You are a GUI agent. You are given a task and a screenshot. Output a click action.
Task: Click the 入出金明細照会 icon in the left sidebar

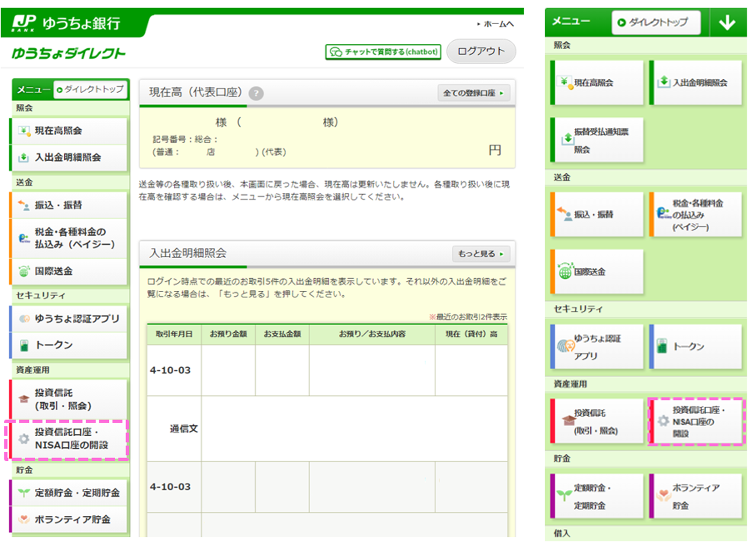click(24, 158)
